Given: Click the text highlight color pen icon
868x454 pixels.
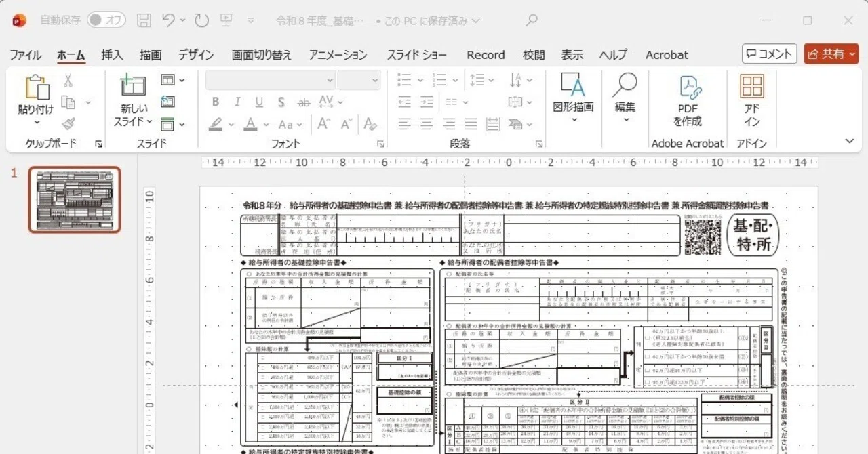Looking at the screenshot, I should coord(216,124).
